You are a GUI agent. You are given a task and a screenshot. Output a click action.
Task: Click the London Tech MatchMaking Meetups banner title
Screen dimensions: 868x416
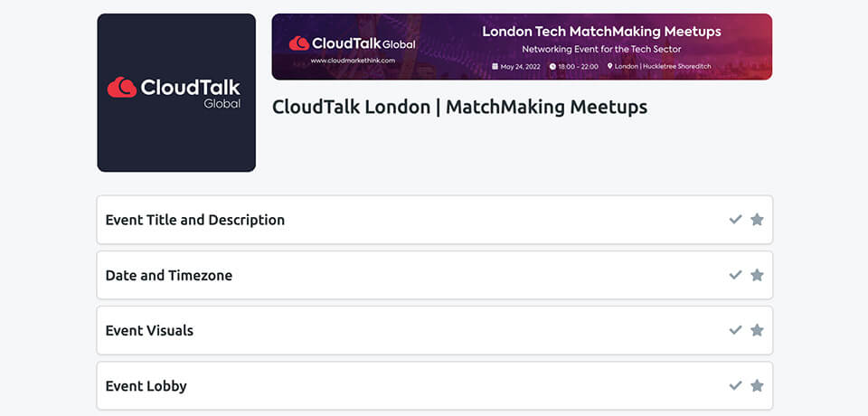[x=601, y=32]
